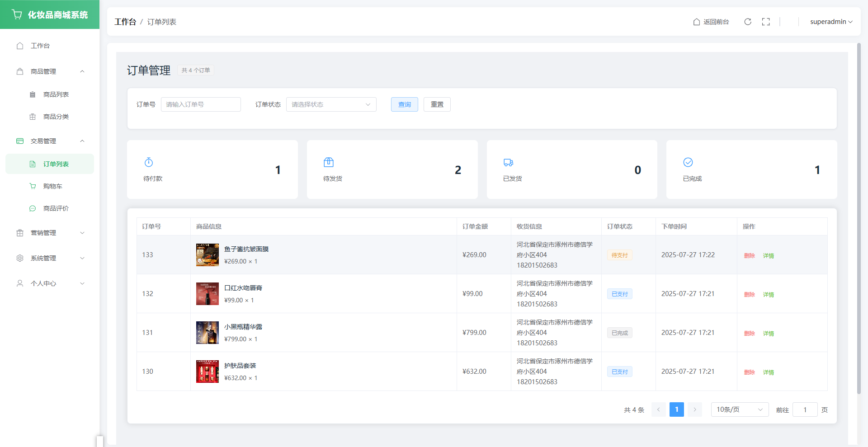Click the shopping cart logo icon
This screenshot has width=868, height=447.
point(17,14)
